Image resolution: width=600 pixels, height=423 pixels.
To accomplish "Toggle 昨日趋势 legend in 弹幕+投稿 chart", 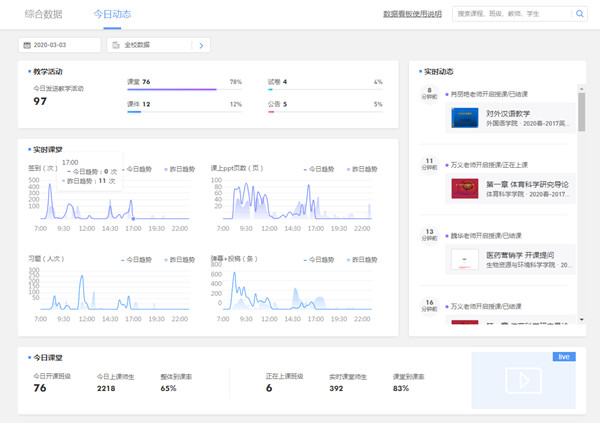I will (362, 260).
